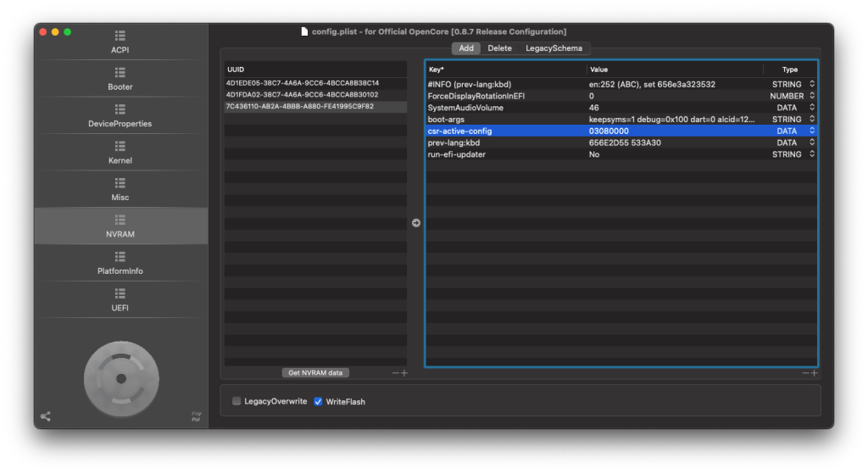Open the Kernel section
Viewport: 868px width, 474px height.
[x=120, y=153]
